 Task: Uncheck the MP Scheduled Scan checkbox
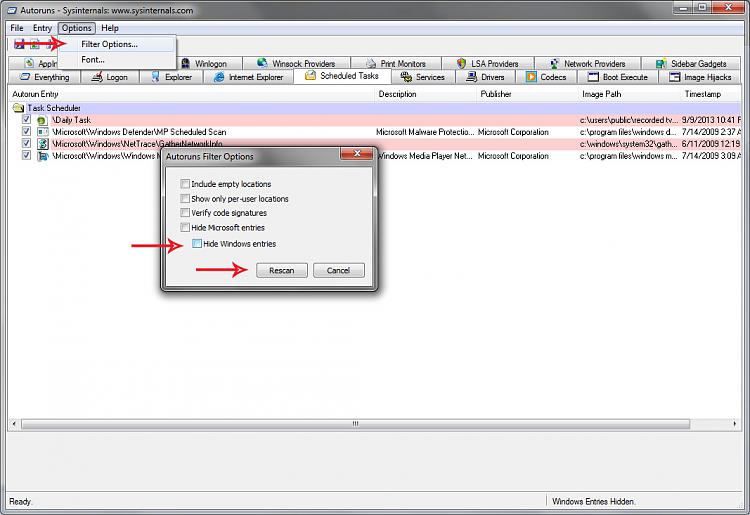pos(26,131)
